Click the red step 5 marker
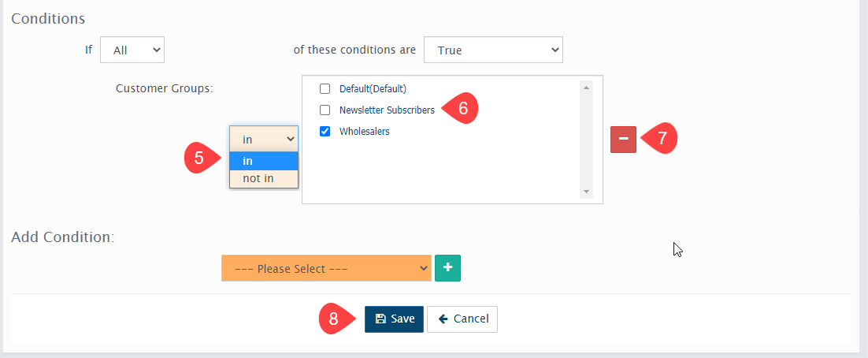 (200, 158)
